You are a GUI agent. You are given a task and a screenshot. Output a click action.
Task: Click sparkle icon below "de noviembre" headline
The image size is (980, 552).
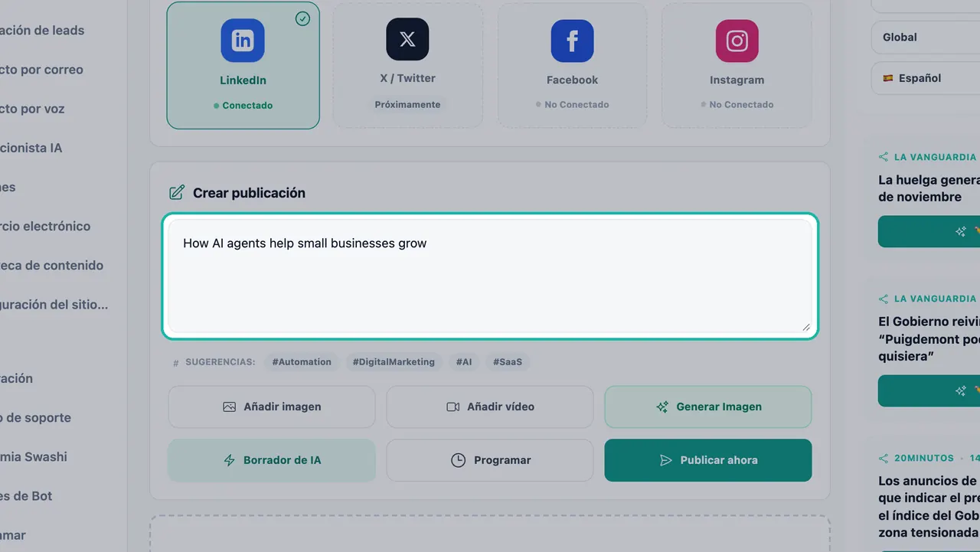(961, 231)
